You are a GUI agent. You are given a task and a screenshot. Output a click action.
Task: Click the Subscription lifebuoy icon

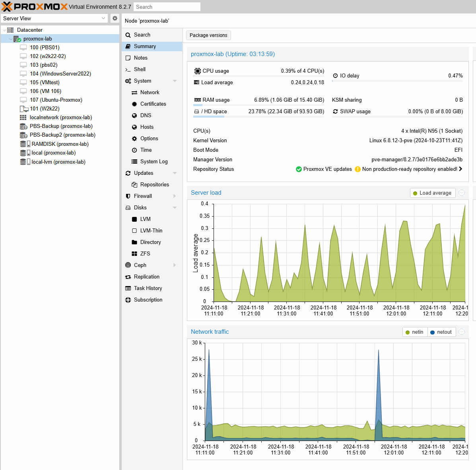tap(128, 300)
